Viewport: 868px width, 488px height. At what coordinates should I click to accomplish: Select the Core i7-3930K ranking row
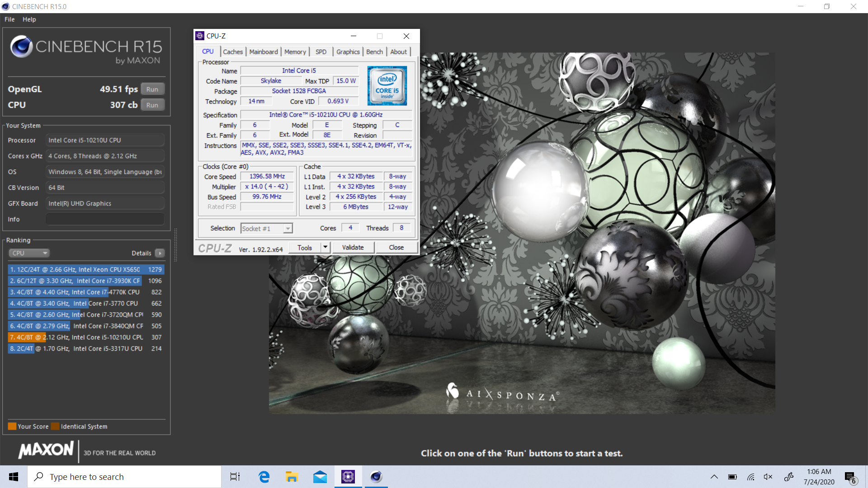(x=86, y=281)
